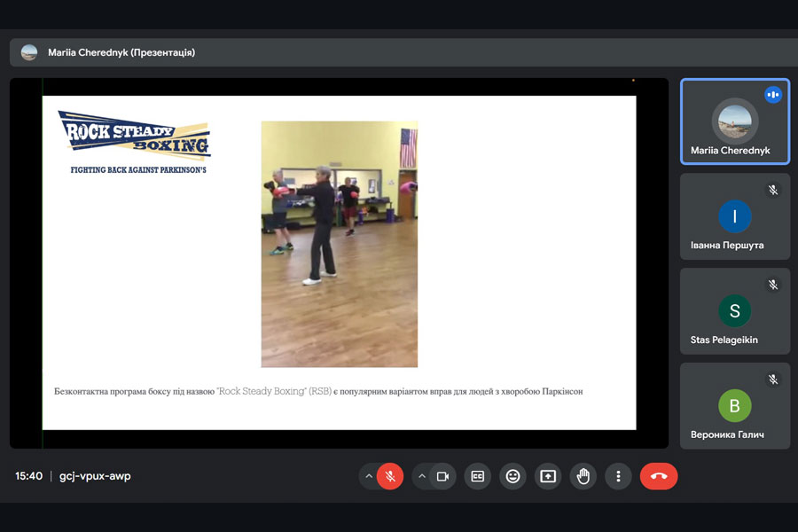Toggle the camera button in call controls

click(x=442, y=476)
